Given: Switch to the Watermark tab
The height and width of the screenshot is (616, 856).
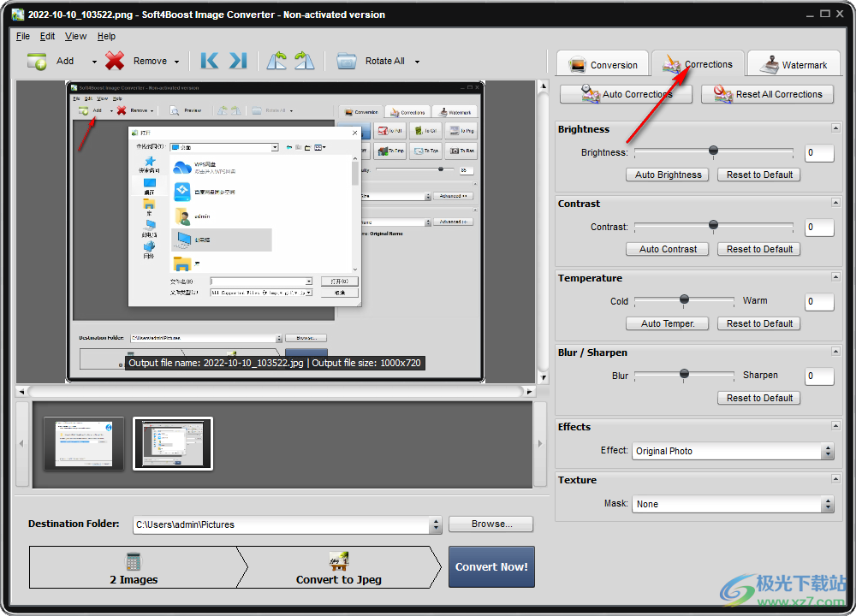Looking at the screenshot, I should tap(794, 64).
